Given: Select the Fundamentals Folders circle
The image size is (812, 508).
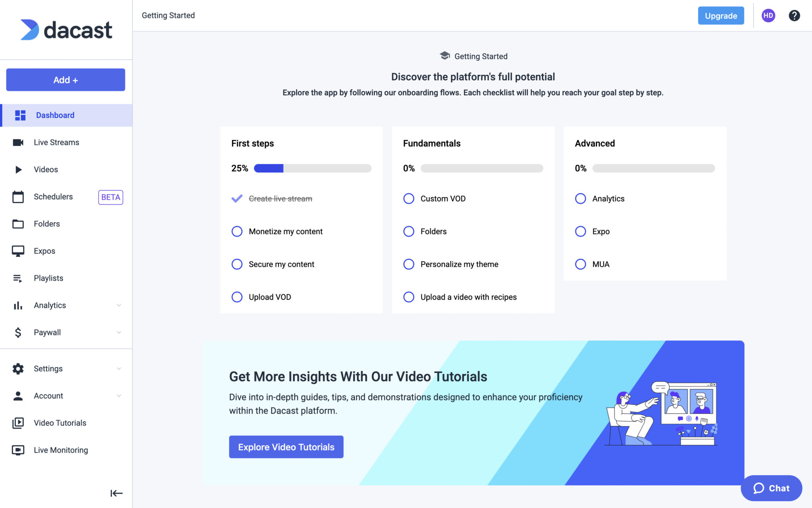Looking at the screenshot, I should pos(409,231).
